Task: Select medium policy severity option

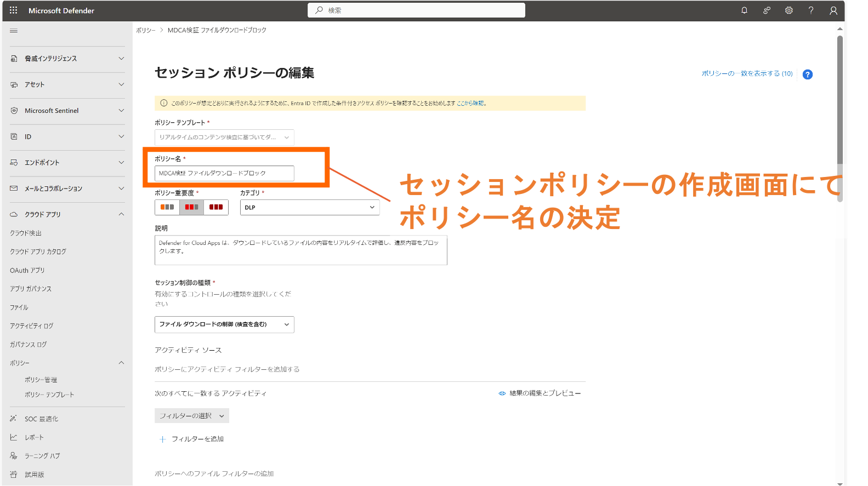Action: point(191,207)
